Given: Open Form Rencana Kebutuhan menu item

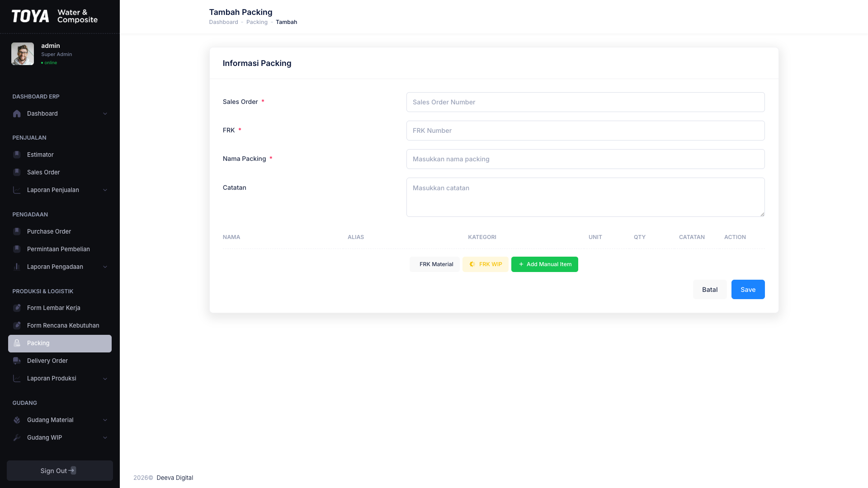Looking at the screenshot, I should [60, 326].
